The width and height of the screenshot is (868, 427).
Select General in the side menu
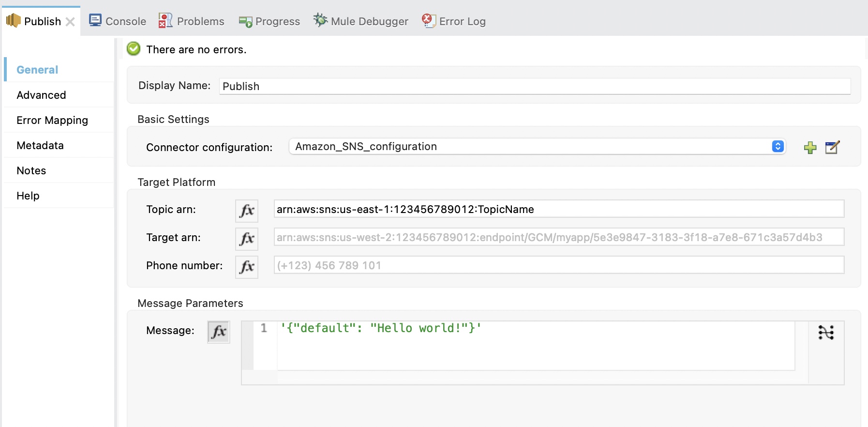click(x=37, y=70)
